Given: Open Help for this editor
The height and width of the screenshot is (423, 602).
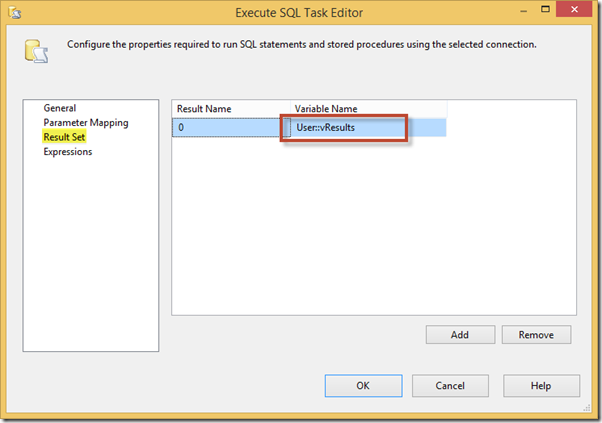Looking at the screenshot, I should click(541, 385).
